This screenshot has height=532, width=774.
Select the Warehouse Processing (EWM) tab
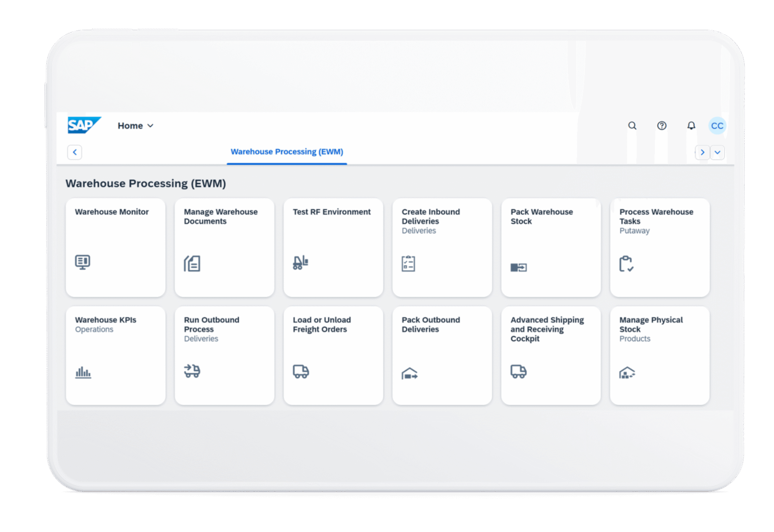pos(287,152)
